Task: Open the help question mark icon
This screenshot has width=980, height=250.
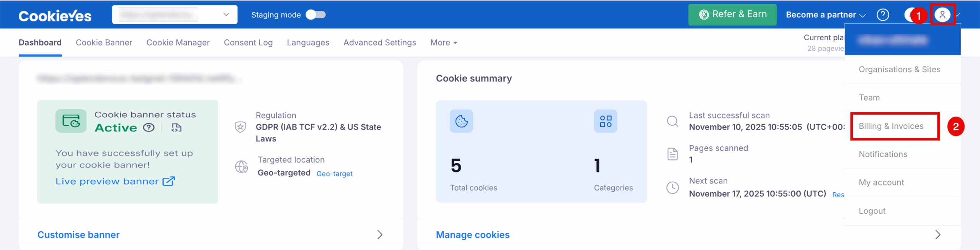Action: [x=883, y=15]
